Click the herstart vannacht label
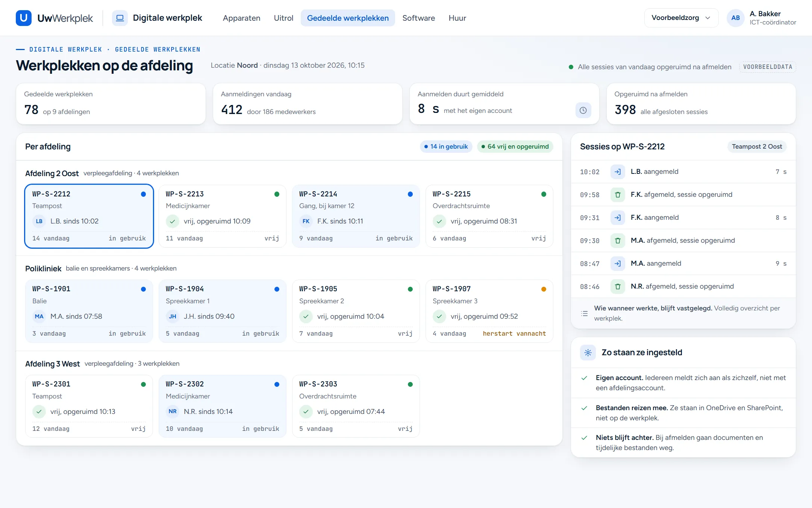Image resolution: width=812 pixels, height=508 pixels. pyautogui.click(x=514, y=334)
